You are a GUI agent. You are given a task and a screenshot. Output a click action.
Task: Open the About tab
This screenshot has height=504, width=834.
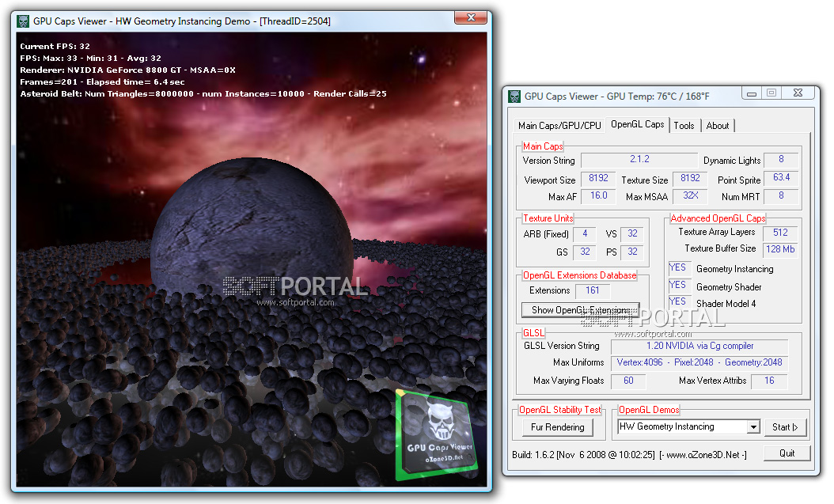(x=718, y=126)
